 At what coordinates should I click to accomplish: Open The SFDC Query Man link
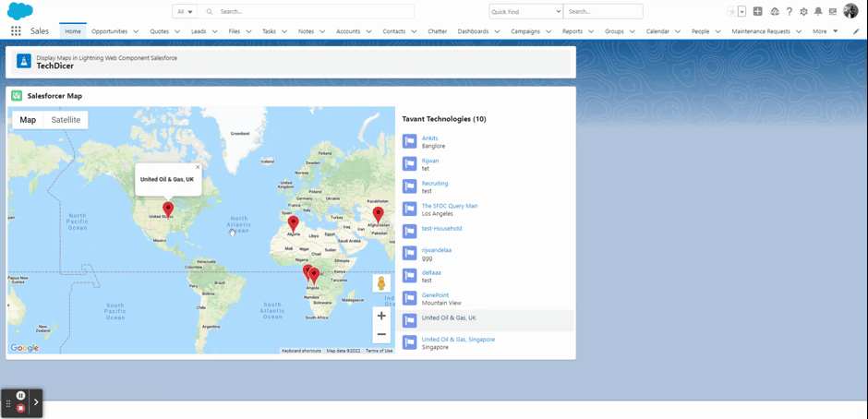tap(450, 206)
